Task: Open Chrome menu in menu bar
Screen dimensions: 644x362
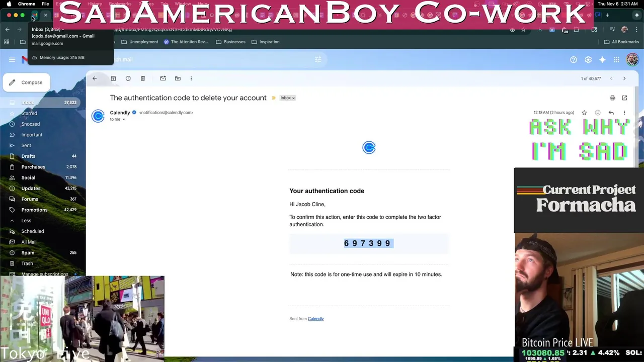Action: coord(27,4)
